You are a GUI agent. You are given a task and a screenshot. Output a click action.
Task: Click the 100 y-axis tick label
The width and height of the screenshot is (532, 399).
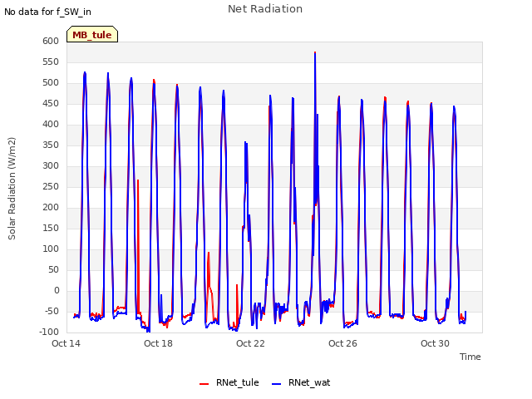click(x=51, y=249)
